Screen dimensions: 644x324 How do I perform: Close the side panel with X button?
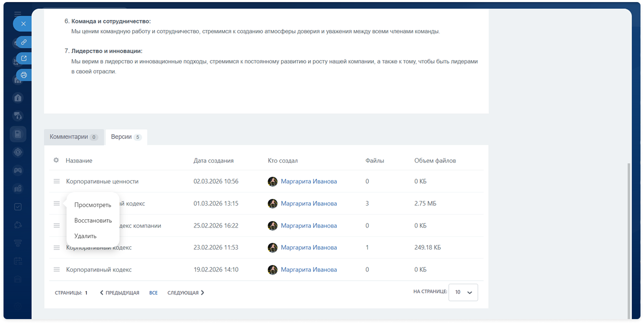23,24
